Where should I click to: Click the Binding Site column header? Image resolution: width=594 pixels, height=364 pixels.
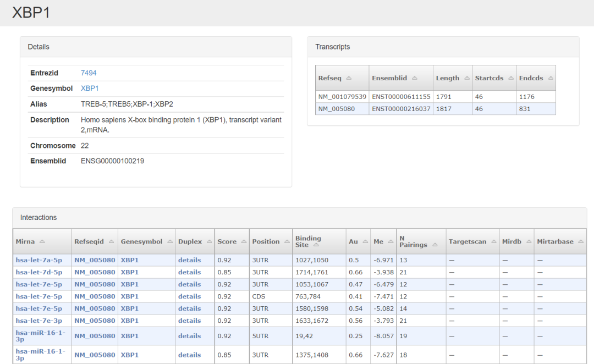pos(308,241)
